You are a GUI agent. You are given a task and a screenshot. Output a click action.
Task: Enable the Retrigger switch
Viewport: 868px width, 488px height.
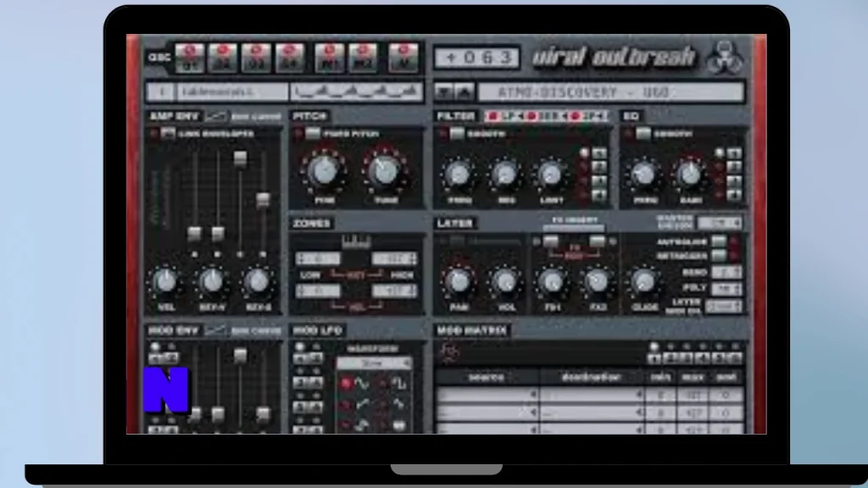tap(719, 256)
